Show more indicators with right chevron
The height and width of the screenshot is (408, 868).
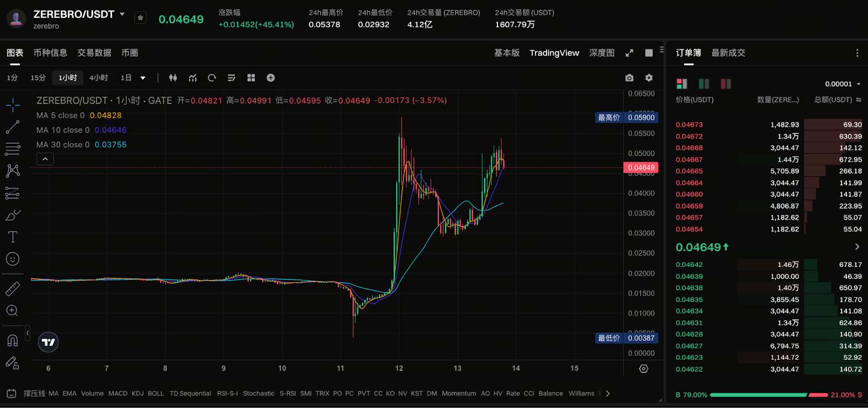pyautogui.click(x=608, y=393)
